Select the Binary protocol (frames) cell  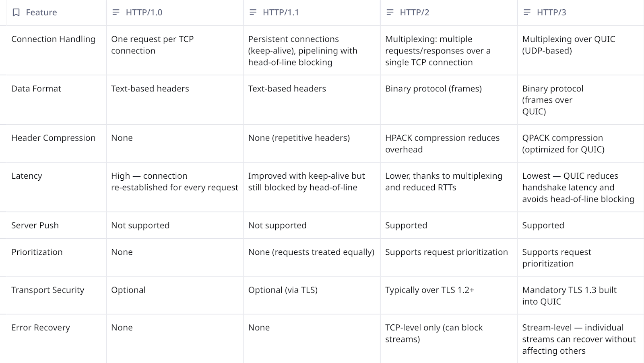pos(449,100)
